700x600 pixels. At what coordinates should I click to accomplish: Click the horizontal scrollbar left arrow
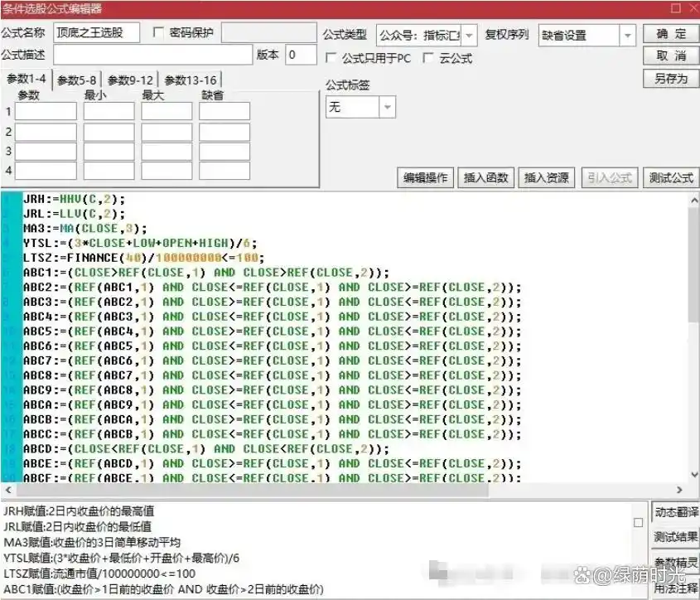click(8, 490)
